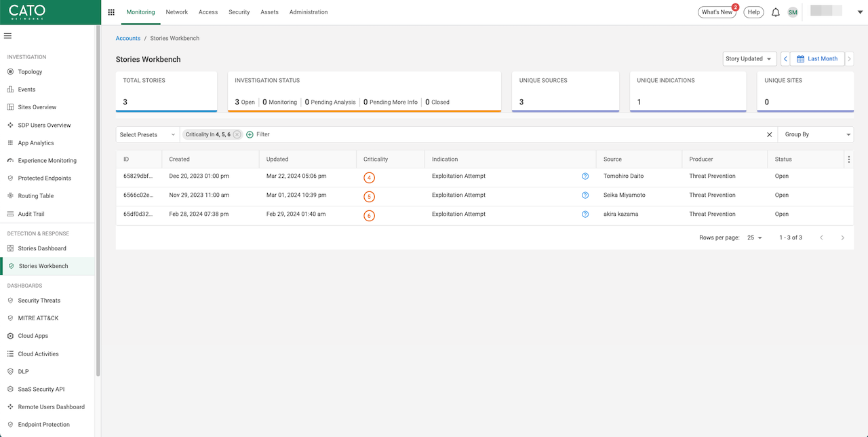
Task: Sort by the Criticality column header
Action: pyautogui.click(x=376, y=159)
